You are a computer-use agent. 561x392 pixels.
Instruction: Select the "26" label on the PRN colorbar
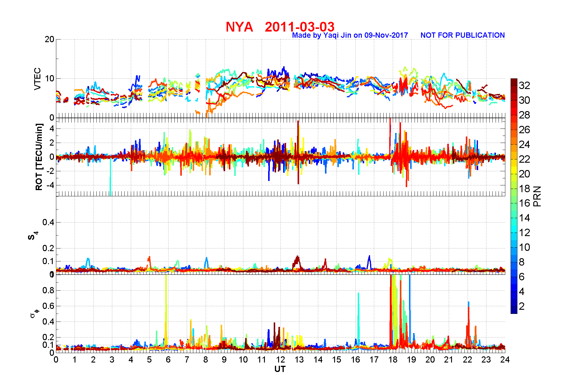pyautogui.click(x=524, y=130)
